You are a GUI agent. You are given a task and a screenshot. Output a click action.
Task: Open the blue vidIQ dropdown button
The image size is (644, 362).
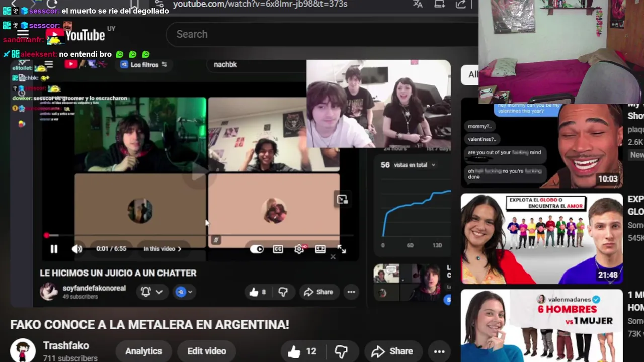click(184, 292)
